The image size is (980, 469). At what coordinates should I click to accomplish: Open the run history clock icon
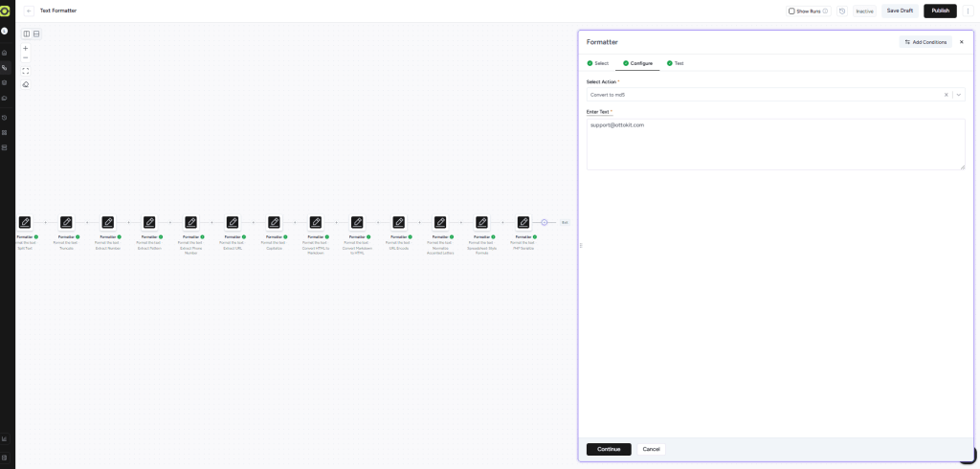point(841,11)
